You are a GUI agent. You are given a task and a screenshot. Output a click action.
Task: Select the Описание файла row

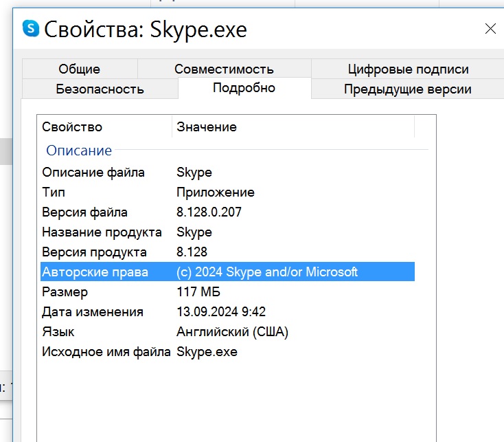[x=227, y=173]
